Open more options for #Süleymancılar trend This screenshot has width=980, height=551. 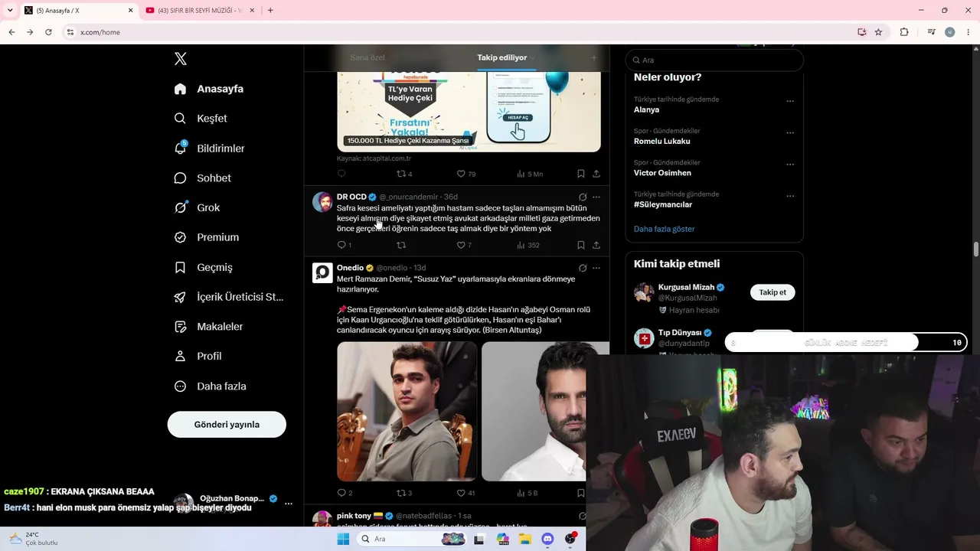[790, 196]
